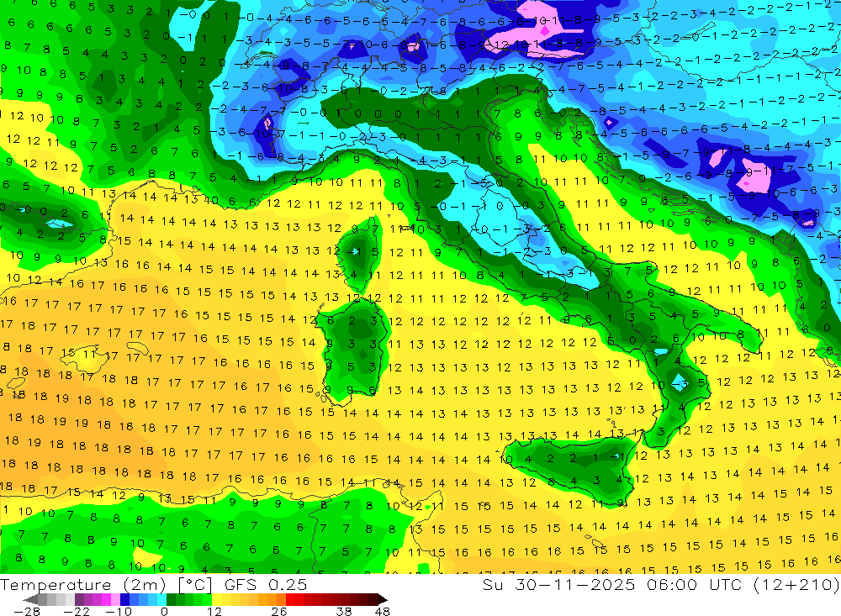Pick the dark green legend swatch right of 0
The height and width of the screenshot is (616, 841).
(171, 599)
